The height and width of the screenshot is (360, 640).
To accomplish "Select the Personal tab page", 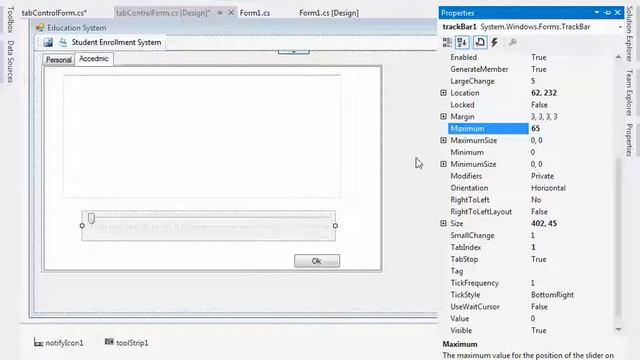I will (x=58, y=60).
